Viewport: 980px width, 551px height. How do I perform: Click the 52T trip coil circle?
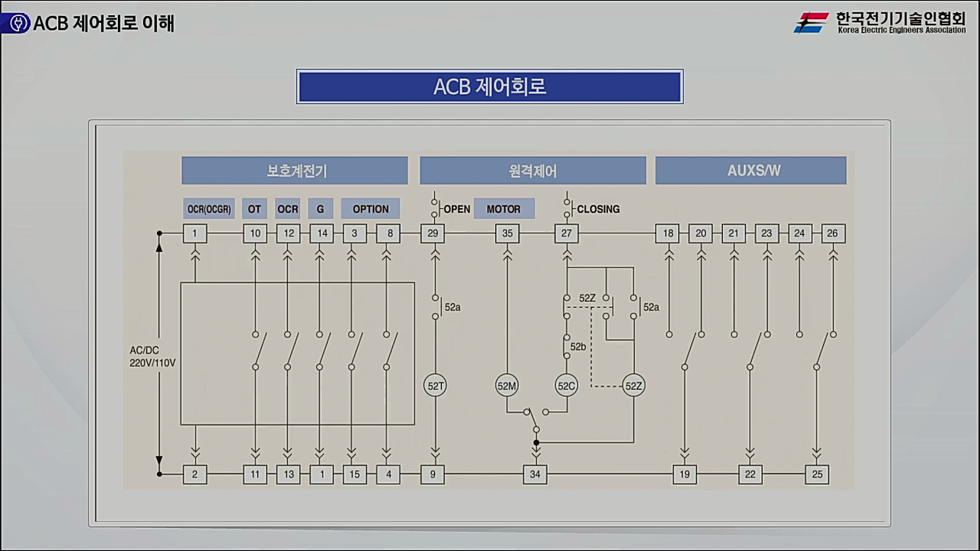[436, 386]
